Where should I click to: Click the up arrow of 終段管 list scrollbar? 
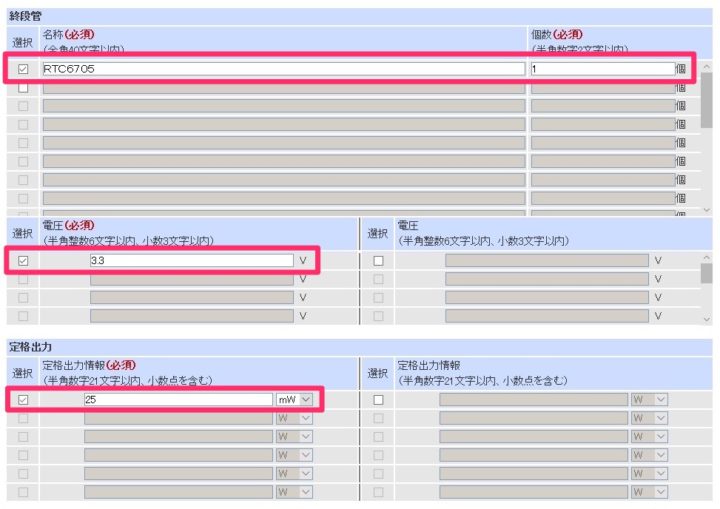click(707, 67)
